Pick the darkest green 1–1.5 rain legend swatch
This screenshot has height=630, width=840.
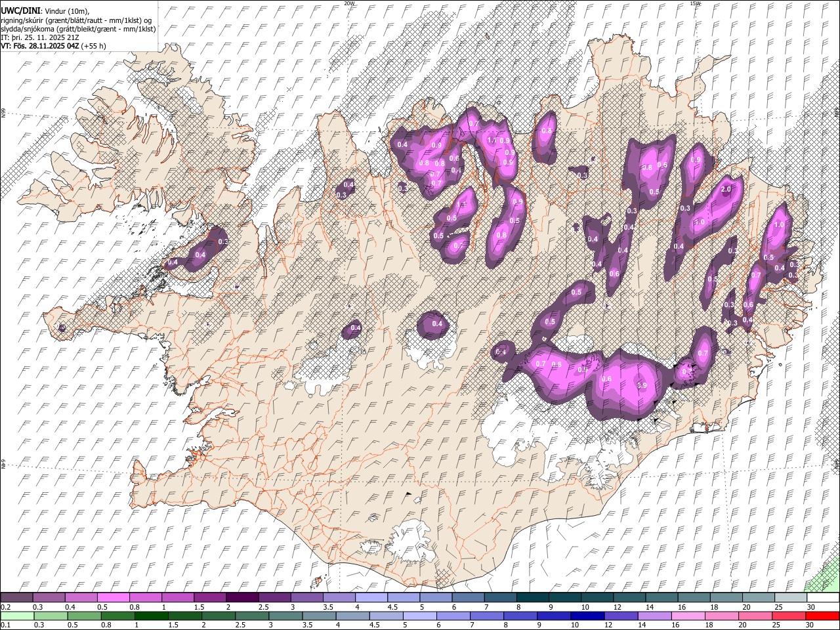coord(150,616)
